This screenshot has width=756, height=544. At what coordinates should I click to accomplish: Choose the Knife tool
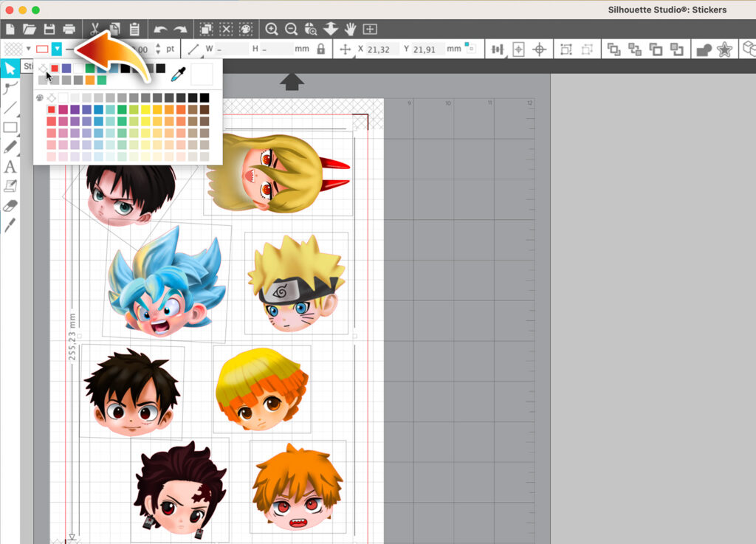pyautogui.click(x=10, y=225)
